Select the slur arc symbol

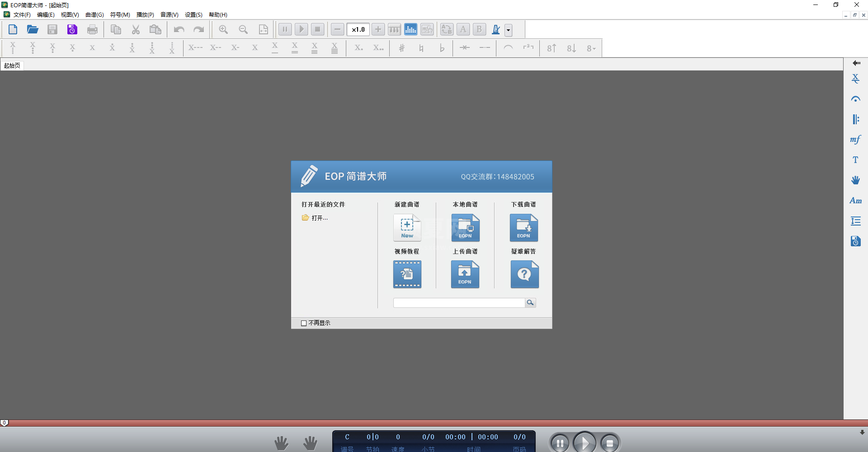[x=508, y=47]
